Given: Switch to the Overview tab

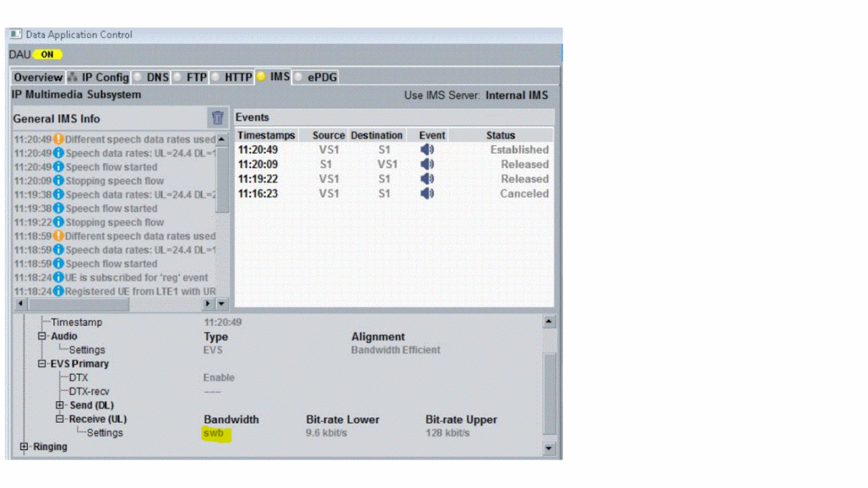Looking at the screenshot, I should [38, 77].
